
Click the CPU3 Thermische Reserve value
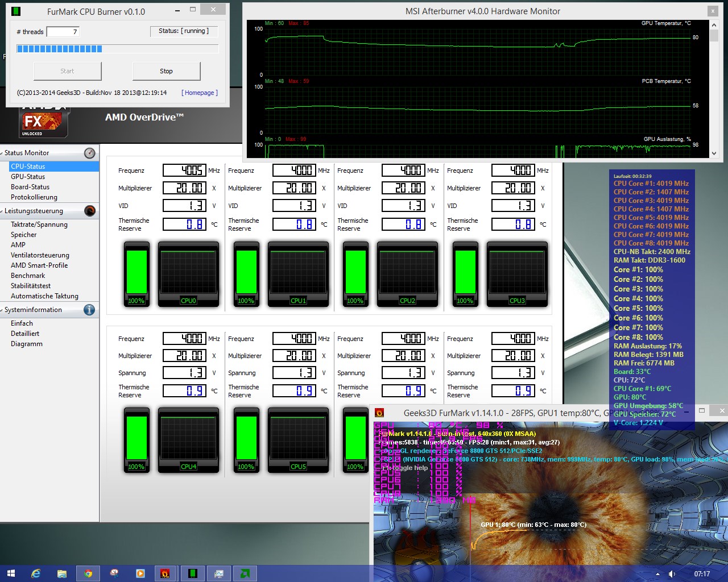coord(513,225)
